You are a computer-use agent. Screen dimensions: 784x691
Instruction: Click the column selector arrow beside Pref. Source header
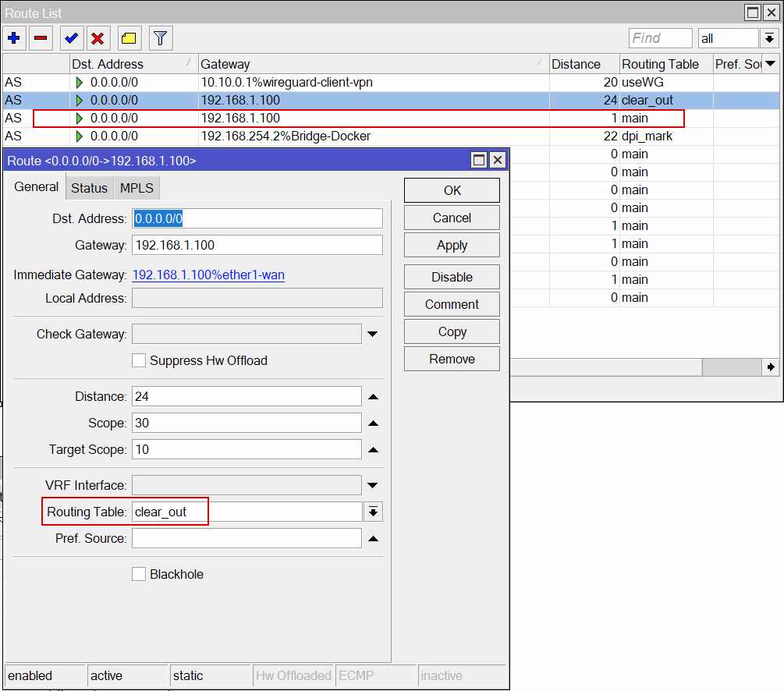click(771, 64)
